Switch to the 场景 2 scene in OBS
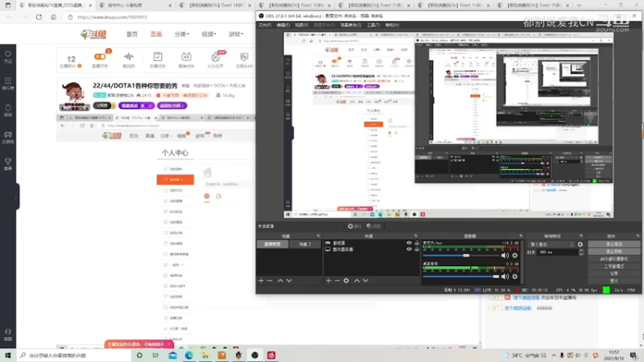Image resolution: width=644 pixels, height=362 pixels. click(x=305, y=244)
